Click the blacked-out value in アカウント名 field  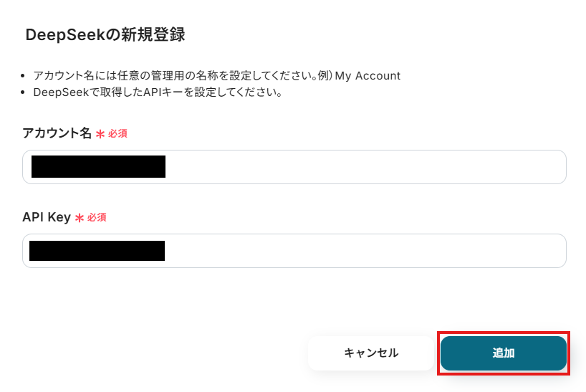coord(98,166)
